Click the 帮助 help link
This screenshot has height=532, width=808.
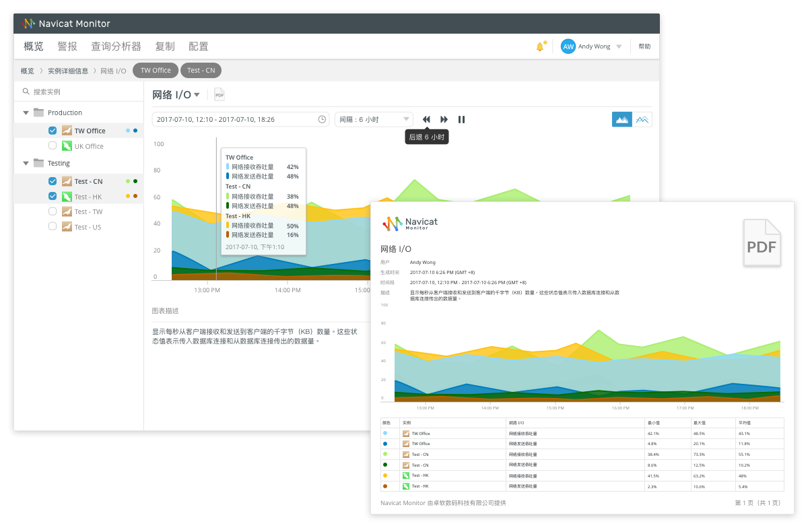coord(644,46)
